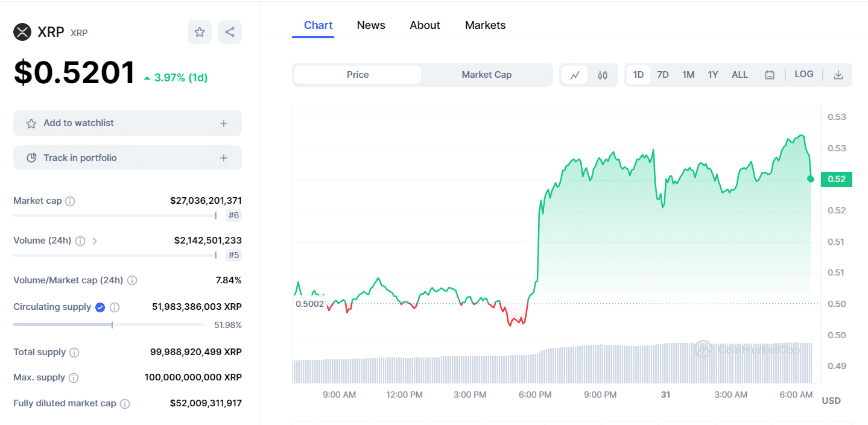Open the calendar date range picker
This screenshot has width=868, height=425.
click(x=770, y=75)
